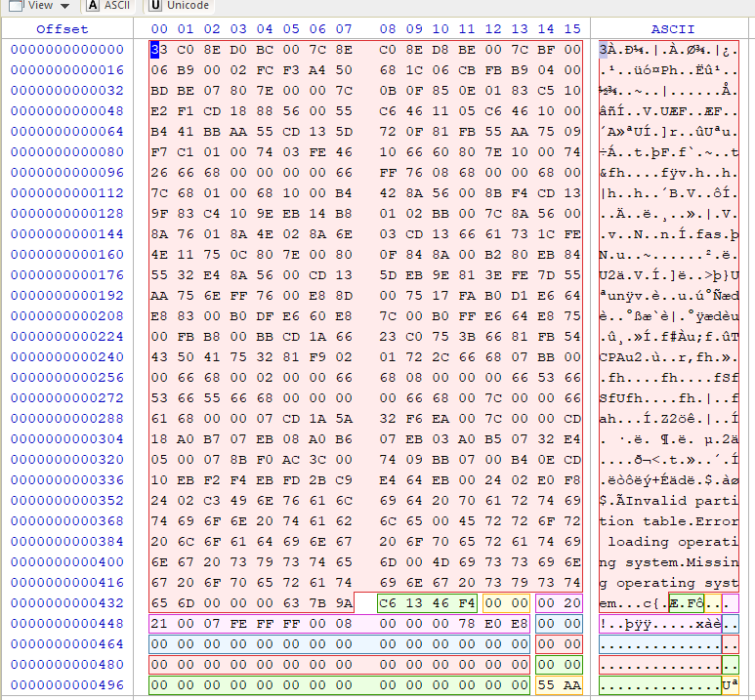This screenshot has width=755, height=700.
Task: Select column header 15
Action: click(572, 29)
